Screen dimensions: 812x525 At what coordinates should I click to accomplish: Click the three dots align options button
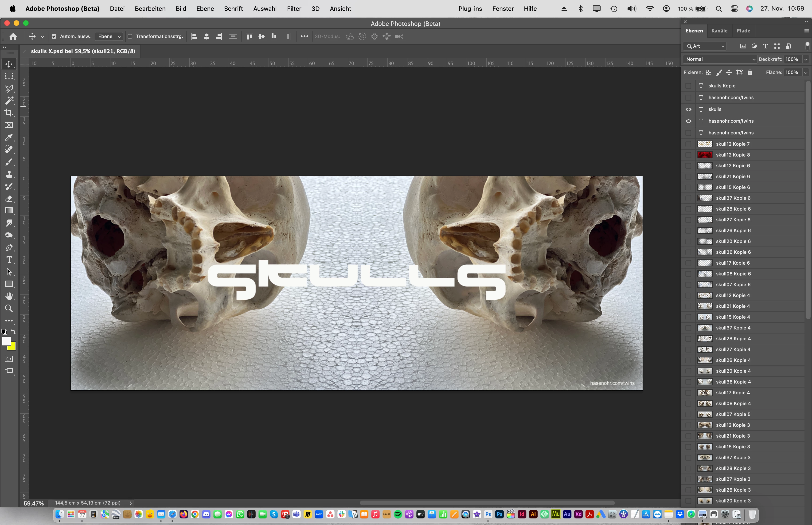tap(304, 36)
